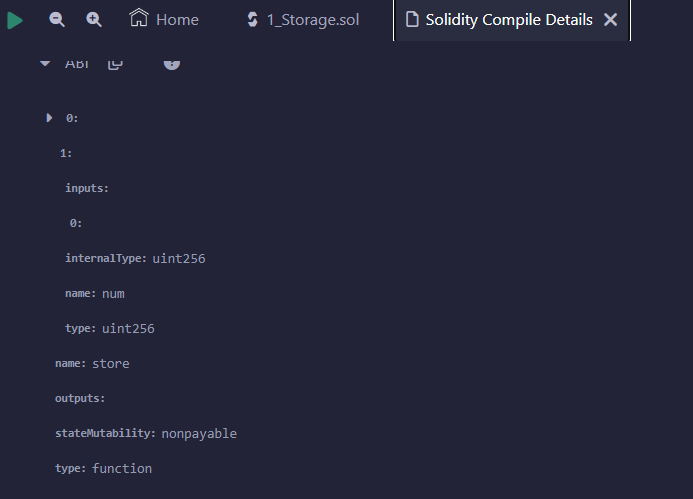693x499 pixels.
Task: Open the Home tab
Action: [x=164, y=19]
